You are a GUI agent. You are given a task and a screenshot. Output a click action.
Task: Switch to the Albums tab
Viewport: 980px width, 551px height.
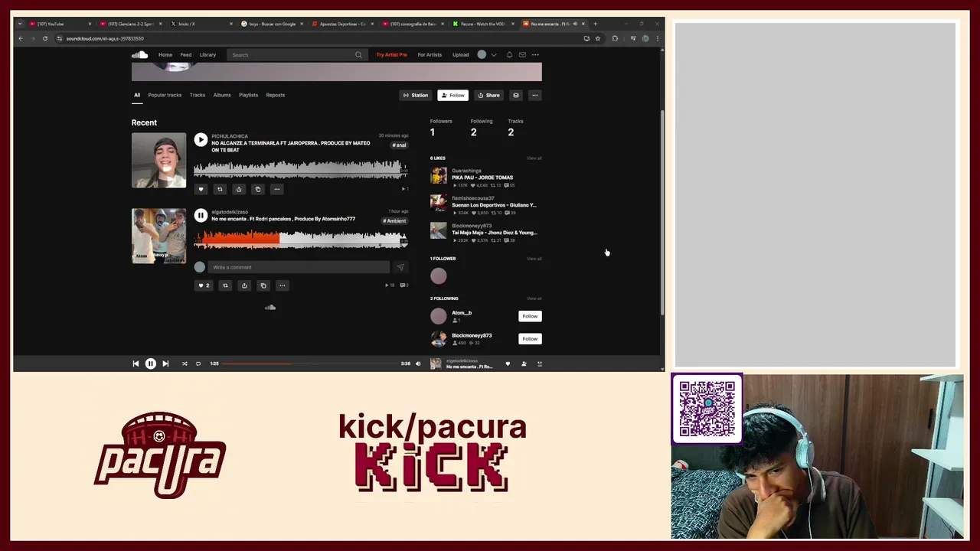(222, 95)
